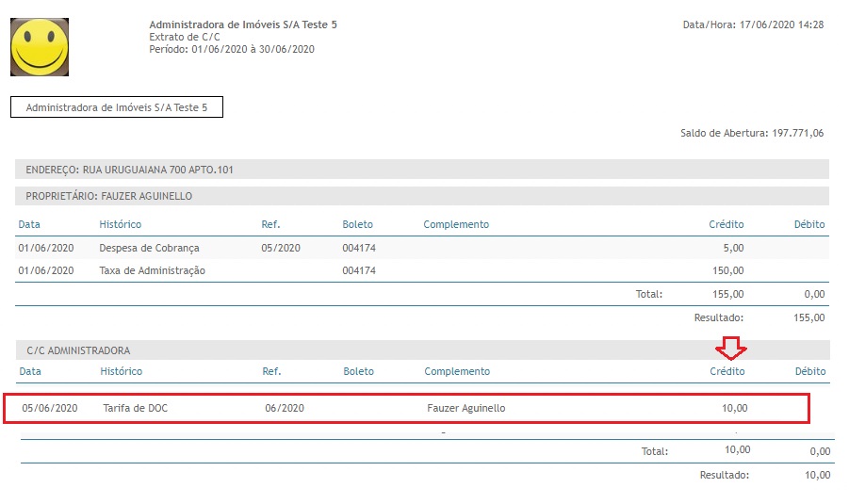Click the 05/2020 reference value
This screenshot has width=849, height=504.
[x=281, y=248]
